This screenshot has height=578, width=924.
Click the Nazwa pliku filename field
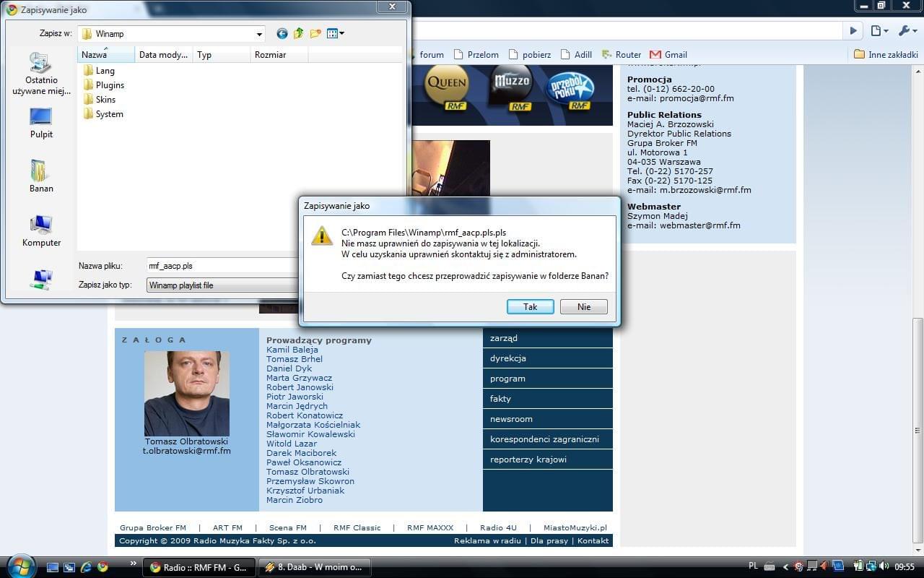pos(223,266)
